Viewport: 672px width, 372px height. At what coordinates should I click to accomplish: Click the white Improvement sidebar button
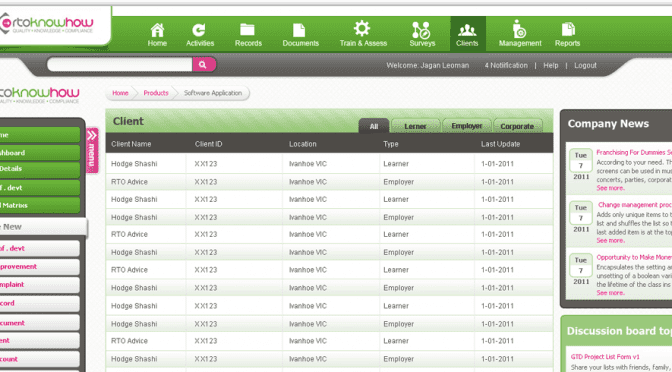[x=39, y=267]
